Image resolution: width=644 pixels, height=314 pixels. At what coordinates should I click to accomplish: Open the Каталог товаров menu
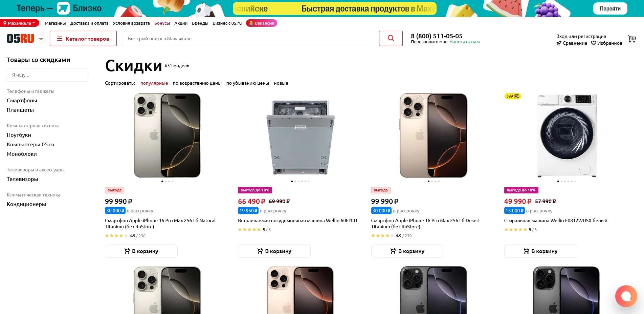pos(83,38)
